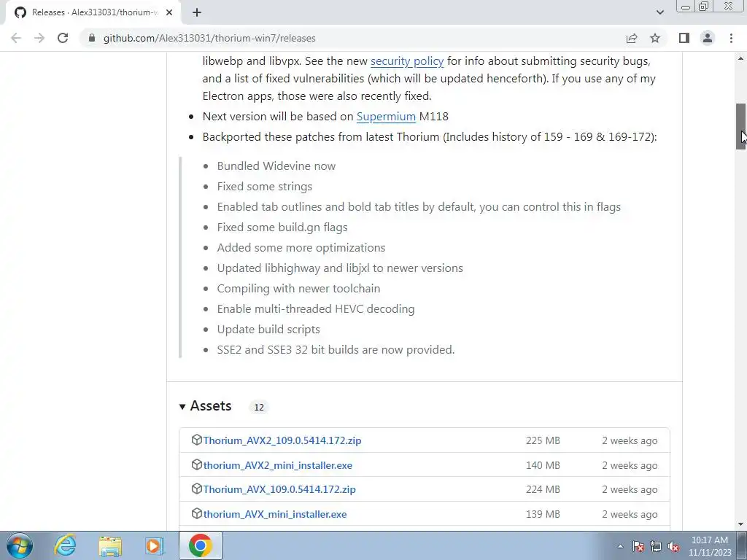Collapse the Assets section
This screenshot has height=560, width=747.
tap(206, 405)
